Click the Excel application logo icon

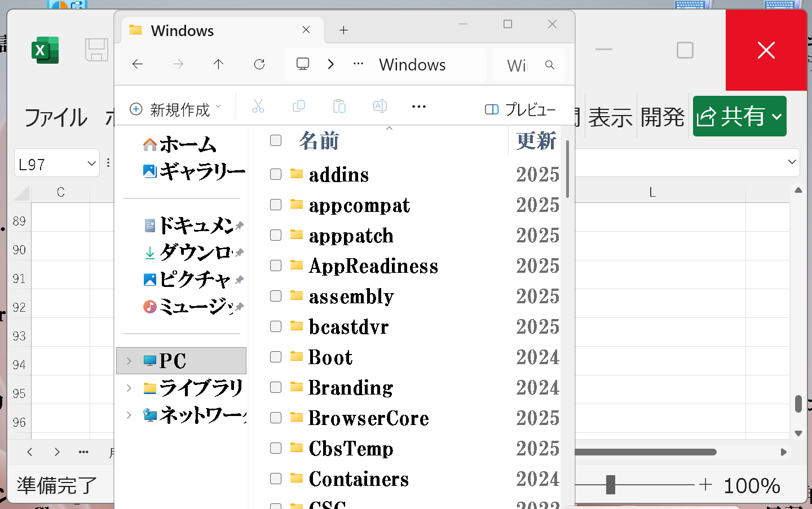(45, 50)
